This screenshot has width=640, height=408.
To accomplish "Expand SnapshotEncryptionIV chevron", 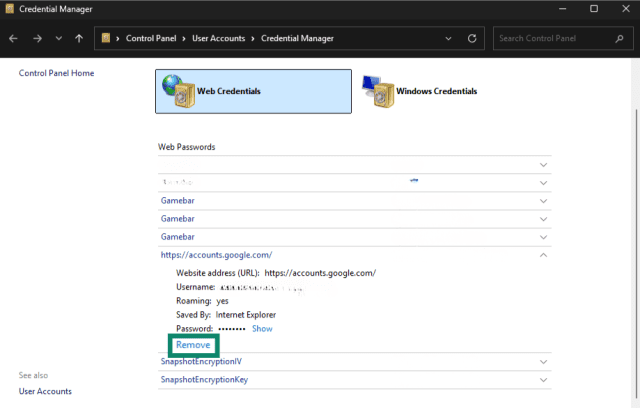I will tap(543, 362).
